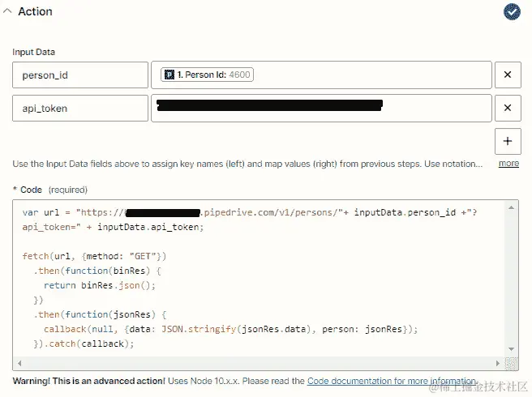Click the callback(null, {data: JSON.stringify line

click(x=230, y=329)
